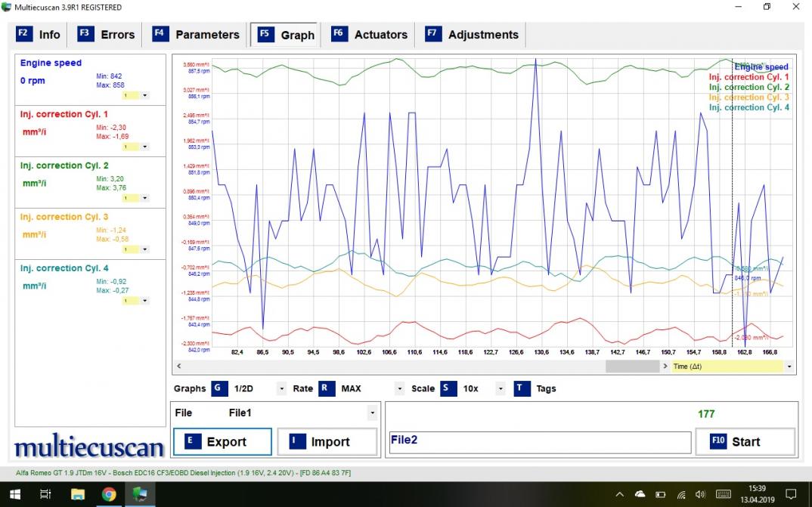812x507 pixels.
Task: Click the R Rate shortcut icon
Action: pyautogui.click(x=327, y=388)
